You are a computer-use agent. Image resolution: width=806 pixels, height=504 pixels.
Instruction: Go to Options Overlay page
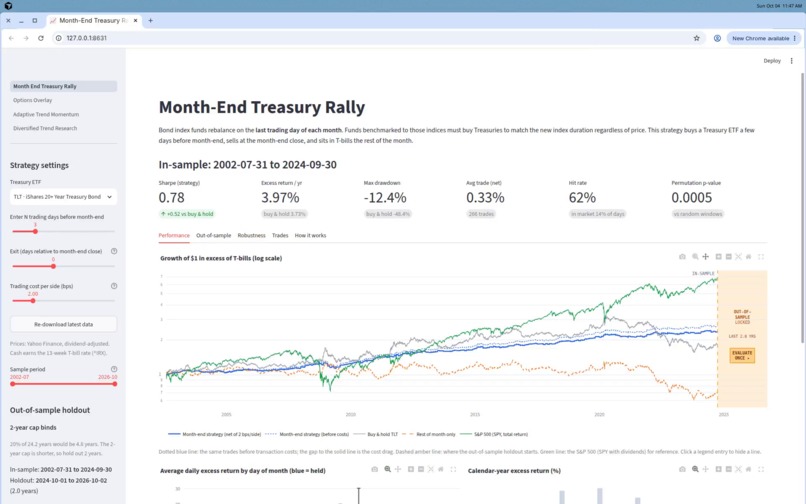[x=63, y=100]
